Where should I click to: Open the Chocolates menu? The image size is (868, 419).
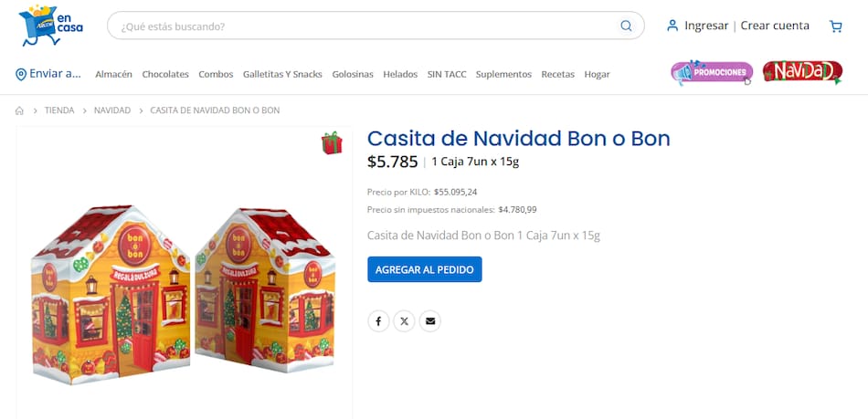tap(165, 74)
